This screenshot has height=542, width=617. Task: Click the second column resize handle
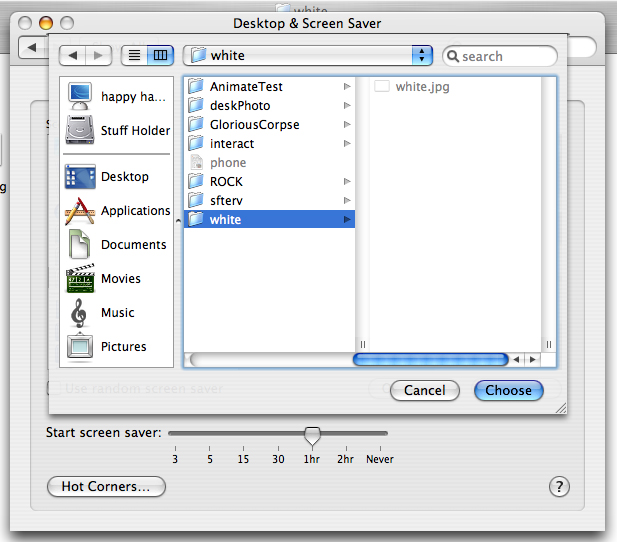click(x=549, y=344)
